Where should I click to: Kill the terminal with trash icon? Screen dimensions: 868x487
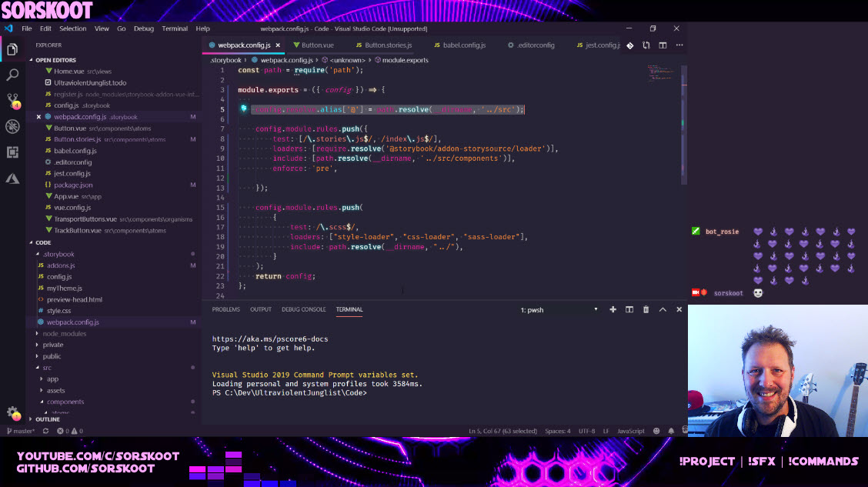click(646, 309)
